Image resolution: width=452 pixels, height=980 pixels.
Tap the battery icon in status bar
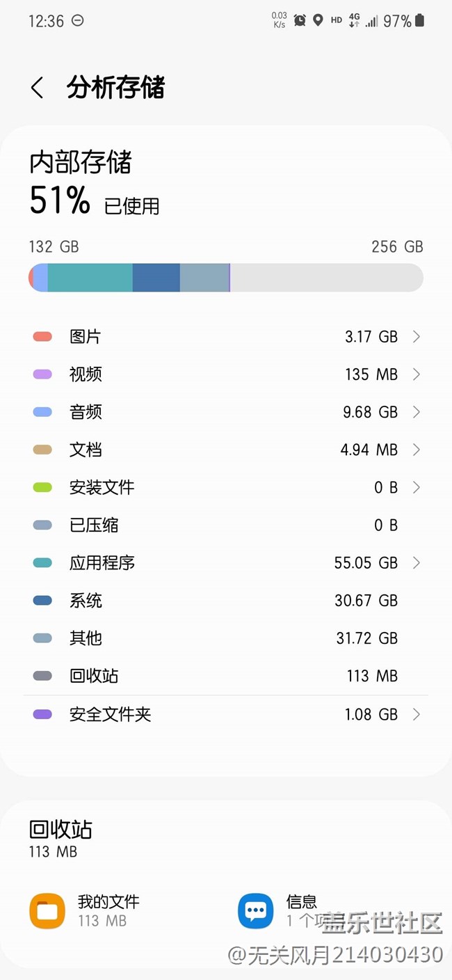pyautogui.click(x=419, y=21)
